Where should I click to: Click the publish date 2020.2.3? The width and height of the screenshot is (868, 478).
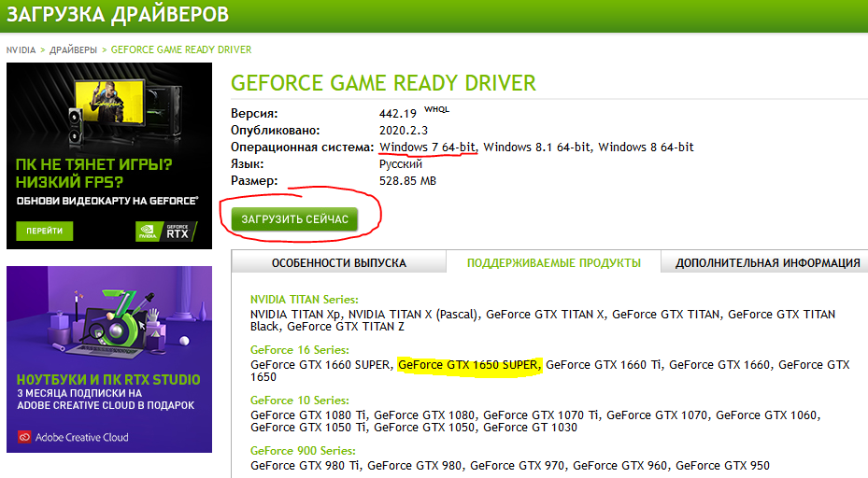pyautogui.click(x=403, y=131)
